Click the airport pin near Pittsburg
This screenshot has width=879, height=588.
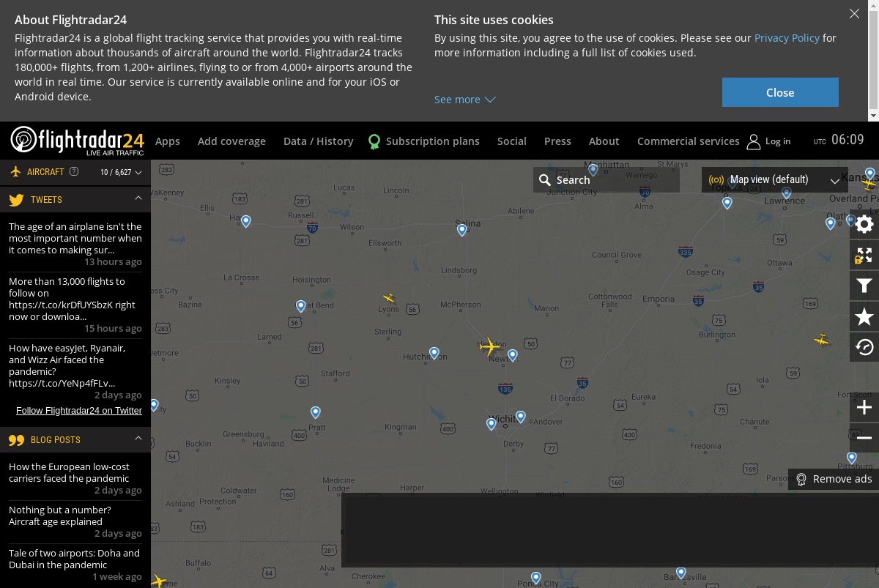(851, 458)
